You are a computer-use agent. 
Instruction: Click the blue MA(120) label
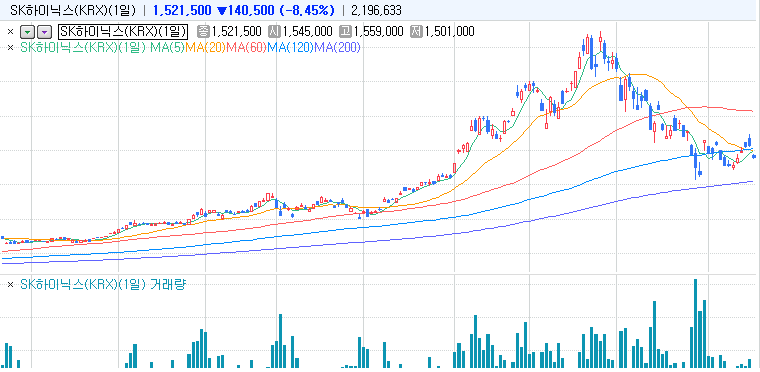290,47
